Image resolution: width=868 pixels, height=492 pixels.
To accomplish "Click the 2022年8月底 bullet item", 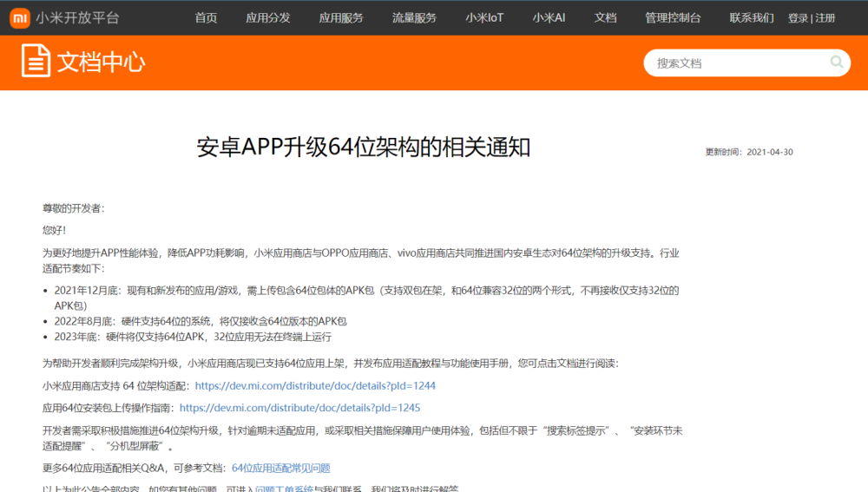I will pos(201,322).
